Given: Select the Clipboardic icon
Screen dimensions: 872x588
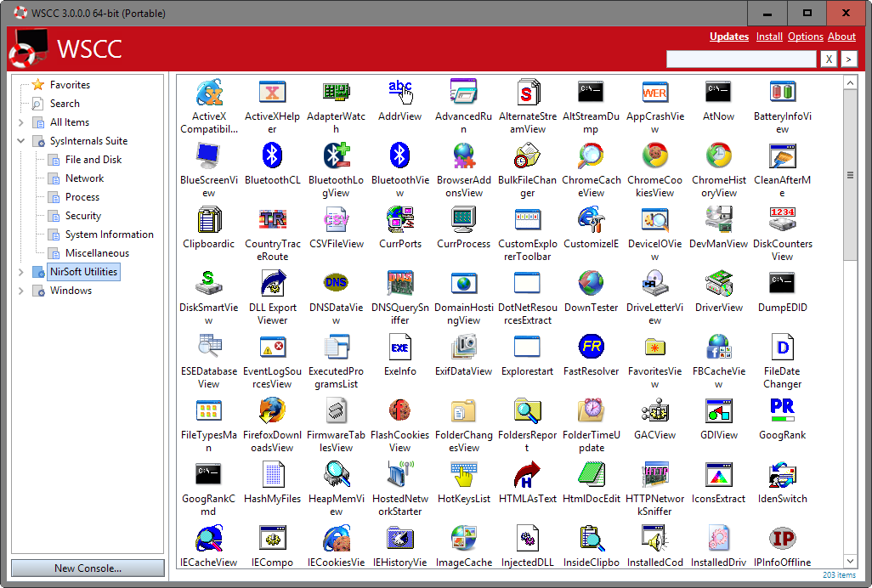Looking at the screenshot, I should pyautogui.click(x=209, y=220).
